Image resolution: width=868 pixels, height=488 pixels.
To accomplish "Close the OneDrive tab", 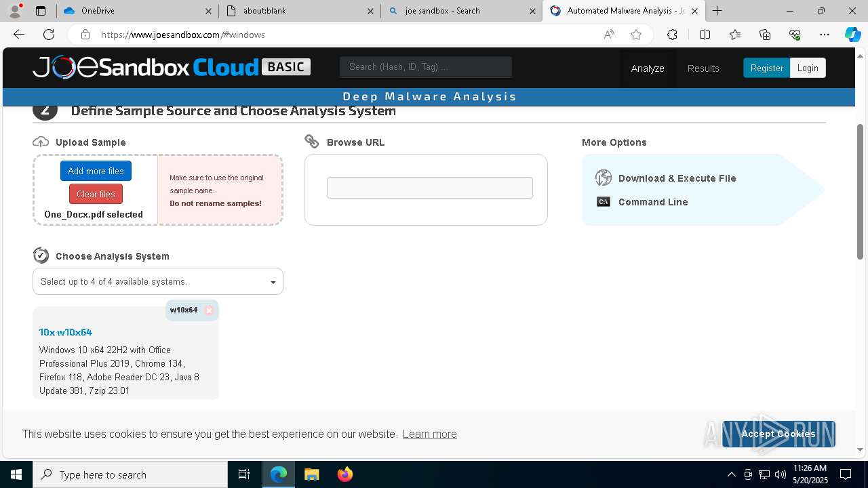I will (208, 11).
